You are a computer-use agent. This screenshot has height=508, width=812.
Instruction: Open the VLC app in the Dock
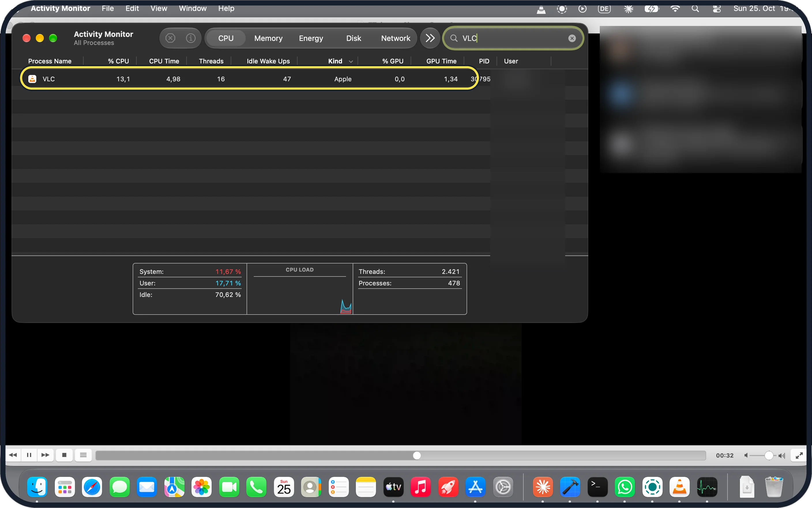[x=679, y=487]
